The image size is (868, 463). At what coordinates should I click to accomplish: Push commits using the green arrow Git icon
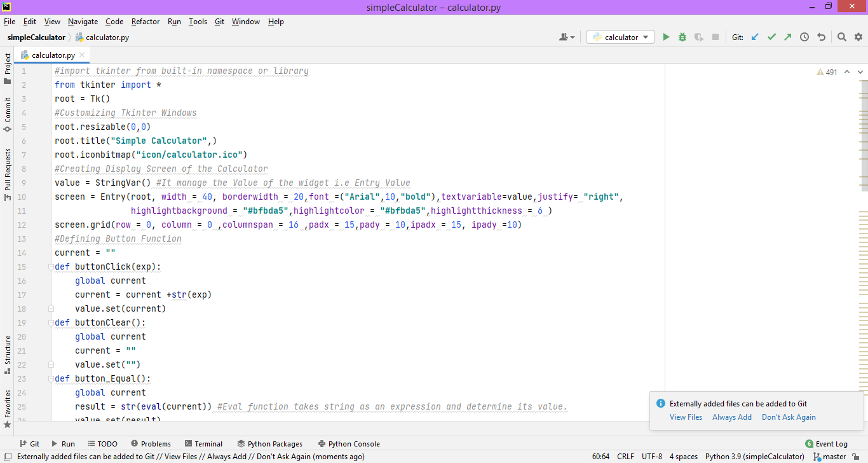787,36
